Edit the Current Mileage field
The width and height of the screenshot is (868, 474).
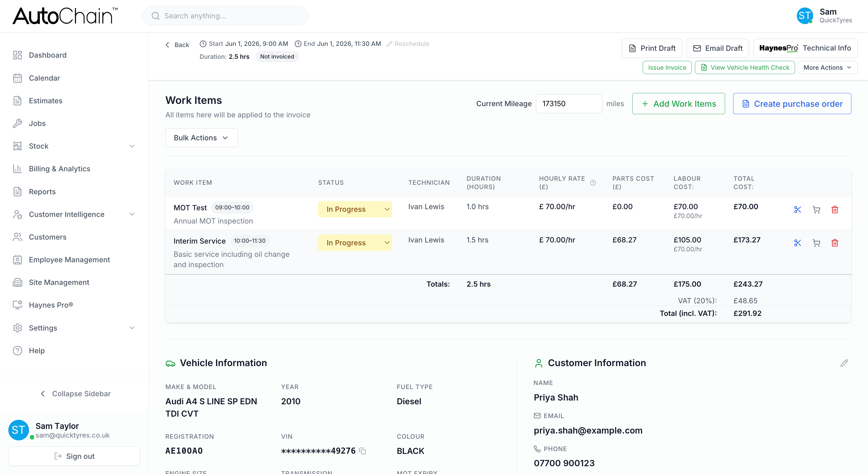point(568,103)
